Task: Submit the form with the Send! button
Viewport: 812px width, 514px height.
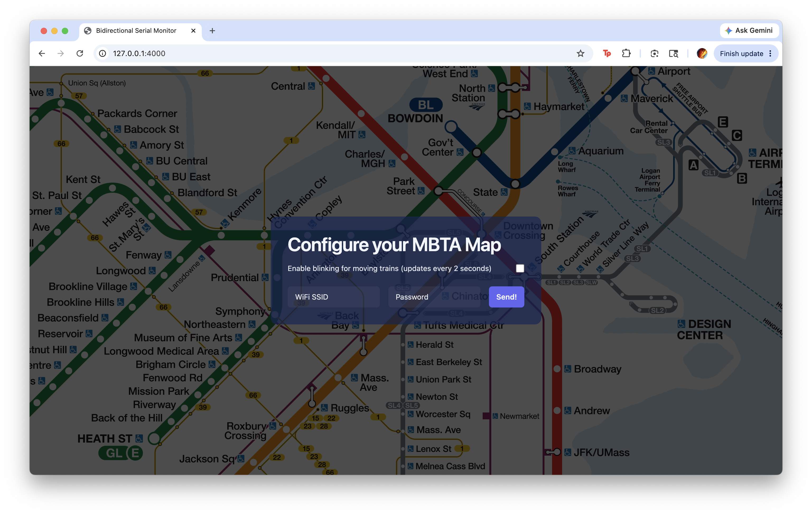Action: [x=506, y=297]
